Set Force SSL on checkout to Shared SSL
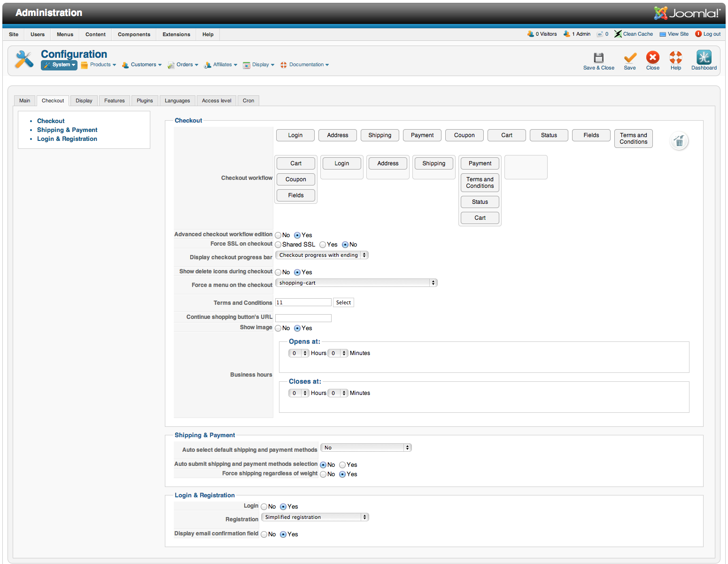 (x=279, y=245)
